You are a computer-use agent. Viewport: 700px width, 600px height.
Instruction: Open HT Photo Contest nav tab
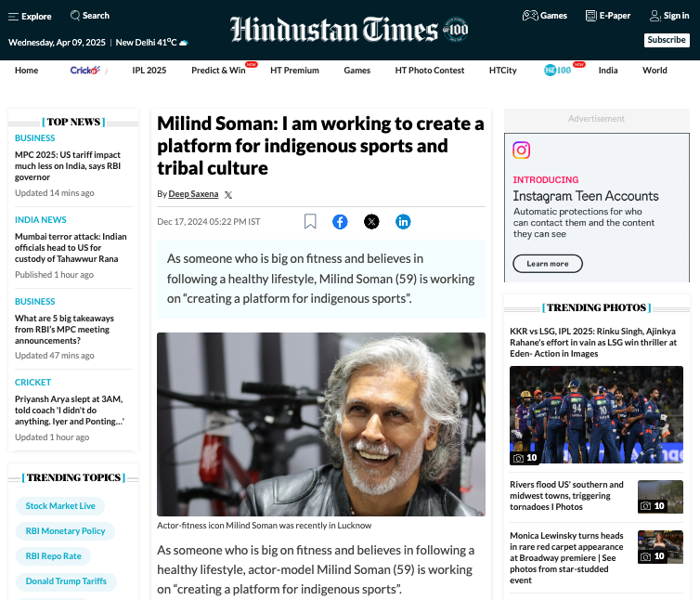click(430, 71)
